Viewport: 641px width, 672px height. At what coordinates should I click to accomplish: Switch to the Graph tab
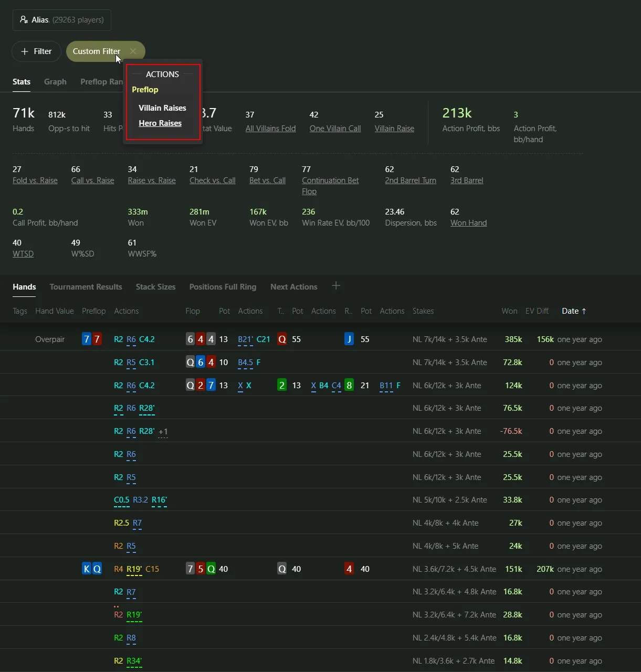(x=55, y=82)
